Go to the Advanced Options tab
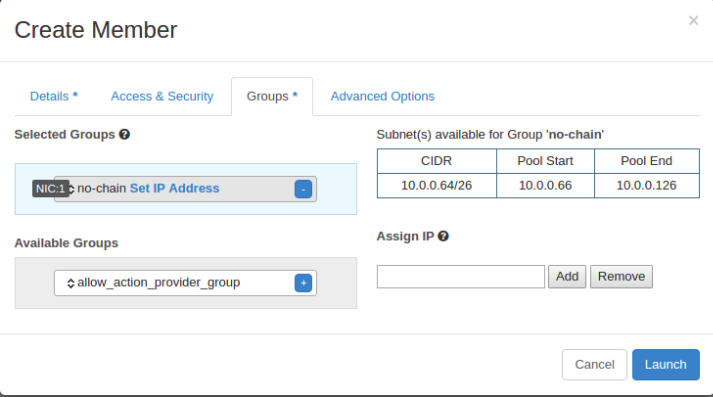The height and width of the screenshot is (397, 713). (x=382, y=96)
